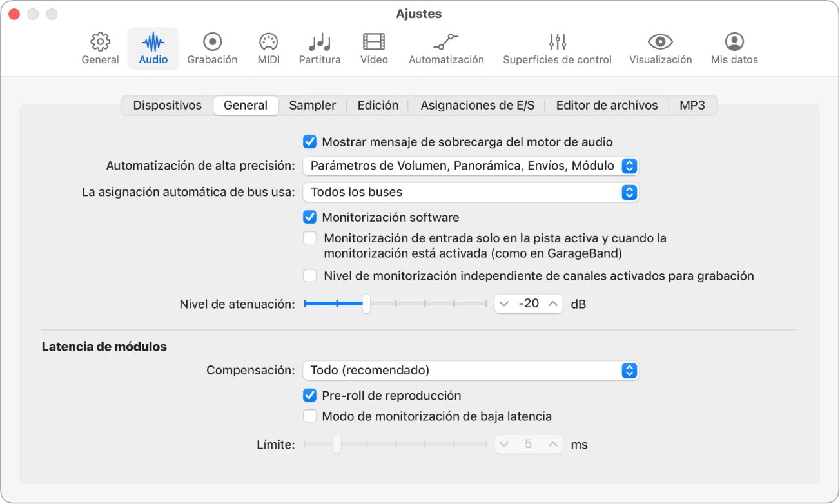Open the Mis datos pane
Viewport: 840px width, 504px height.
[x=734, y=48]
